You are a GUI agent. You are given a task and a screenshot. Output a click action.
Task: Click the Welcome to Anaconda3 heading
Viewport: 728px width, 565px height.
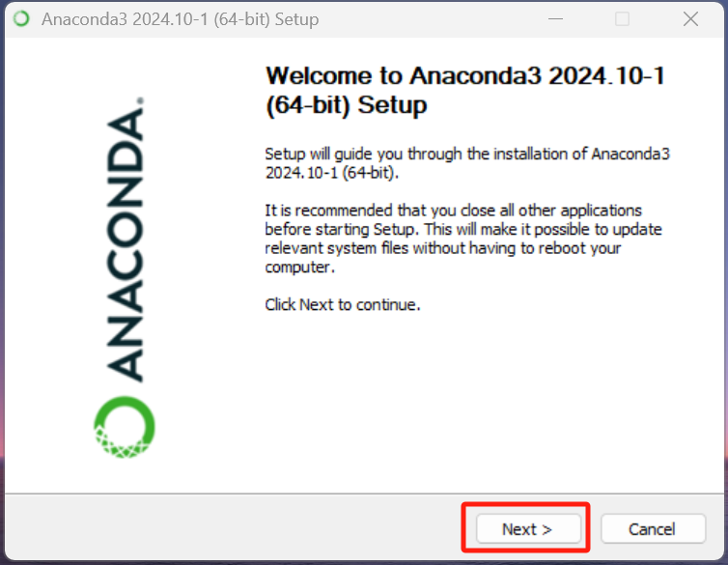(464, 90)
